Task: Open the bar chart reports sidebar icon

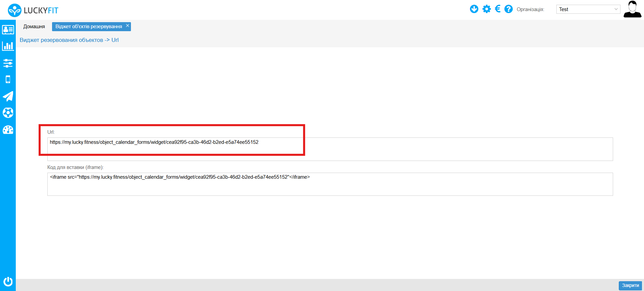Action: point(8,46)
